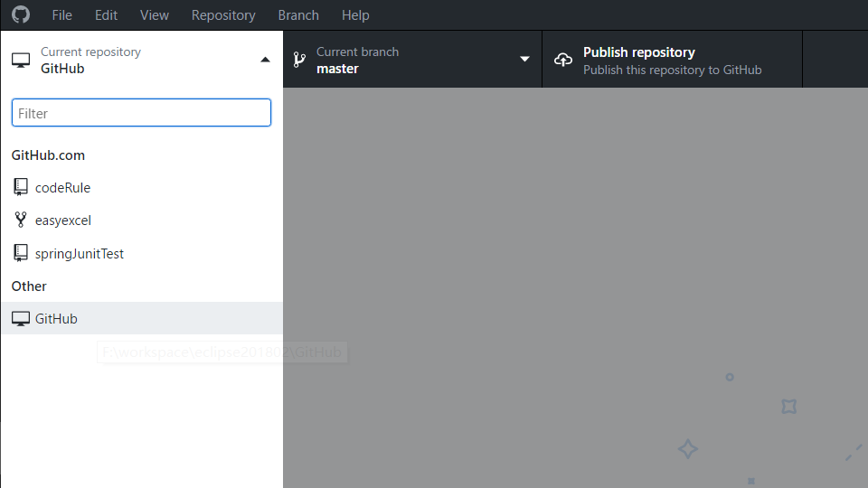The height and width of the screenshot is (488, 868).
Task: Click the 'Current branch' label
Action: pos(358,52)
